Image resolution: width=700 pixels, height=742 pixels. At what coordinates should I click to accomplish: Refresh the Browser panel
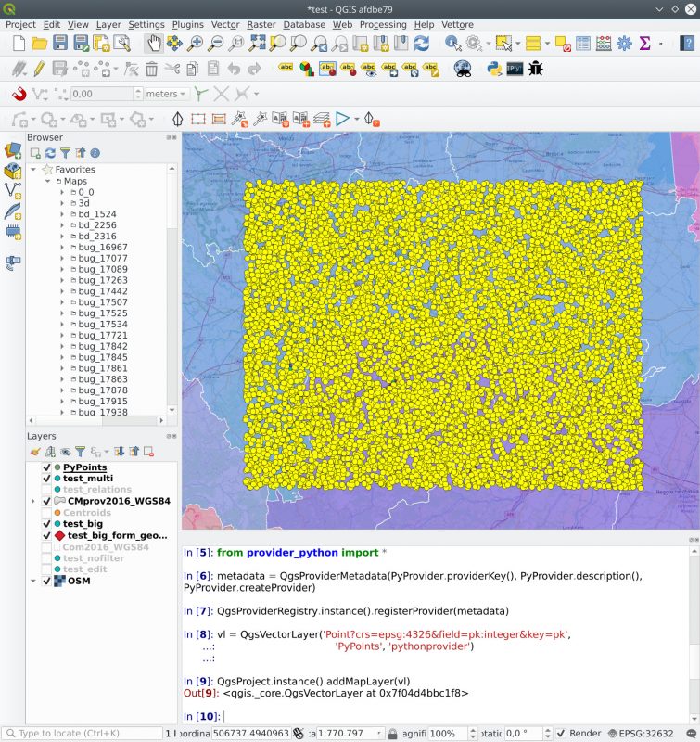click(50, 153)
